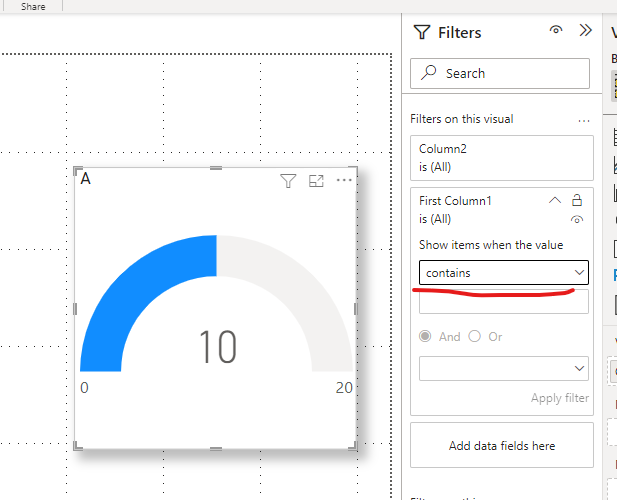Click the funnel icon beside Filters title

point(422,32)
